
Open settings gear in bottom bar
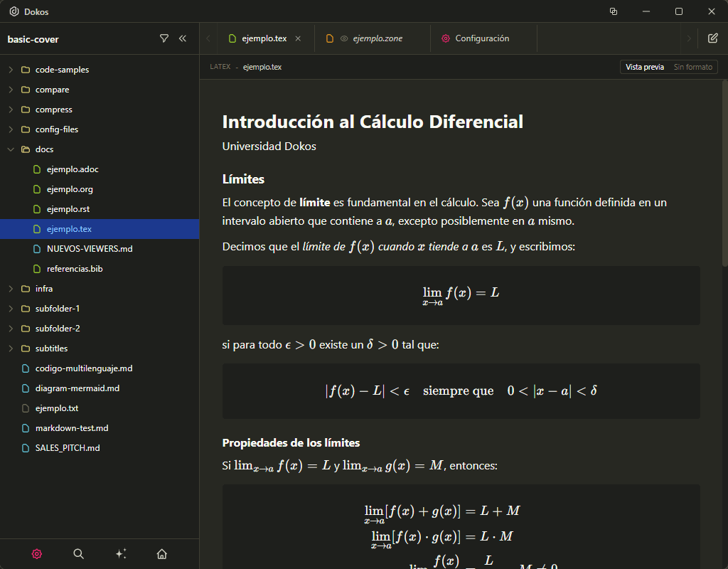(x=37, y=554)
